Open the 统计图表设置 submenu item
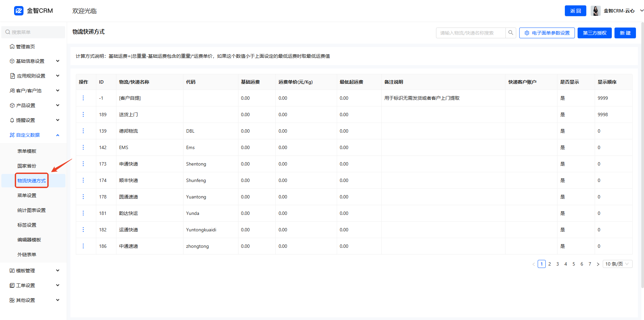The width and height of the screenshot is (644, 320). [32, 210]
